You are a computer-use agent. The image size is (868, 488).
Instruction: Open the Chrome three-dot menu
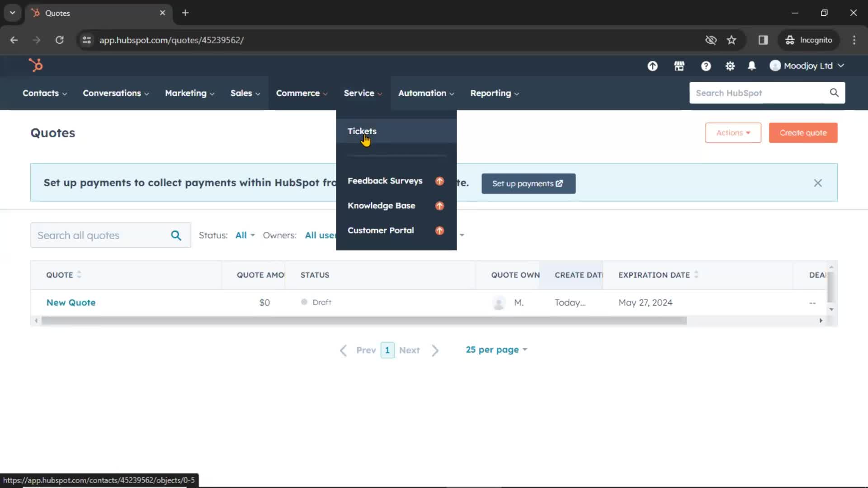pyautogui.click(x=854, y=40)
